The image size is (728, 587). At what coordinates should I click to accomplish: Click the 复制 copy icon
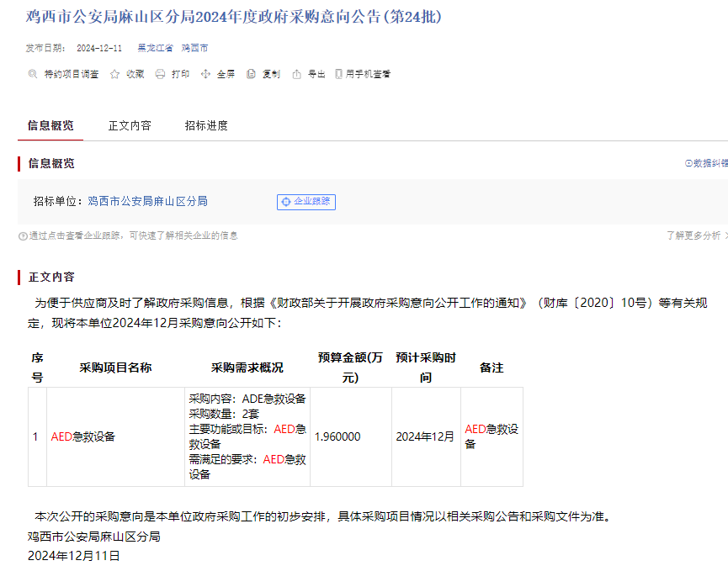click(x=251, y=74)
